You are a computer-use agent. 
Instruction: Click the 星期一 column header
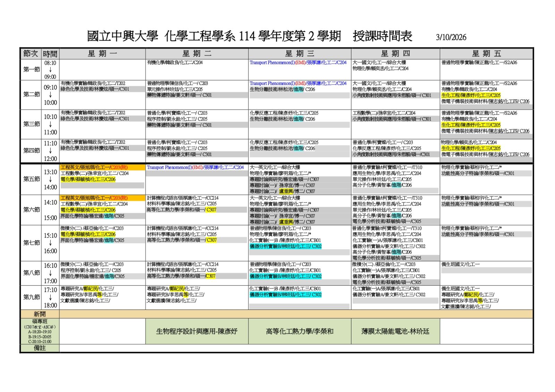click(102, 54)
